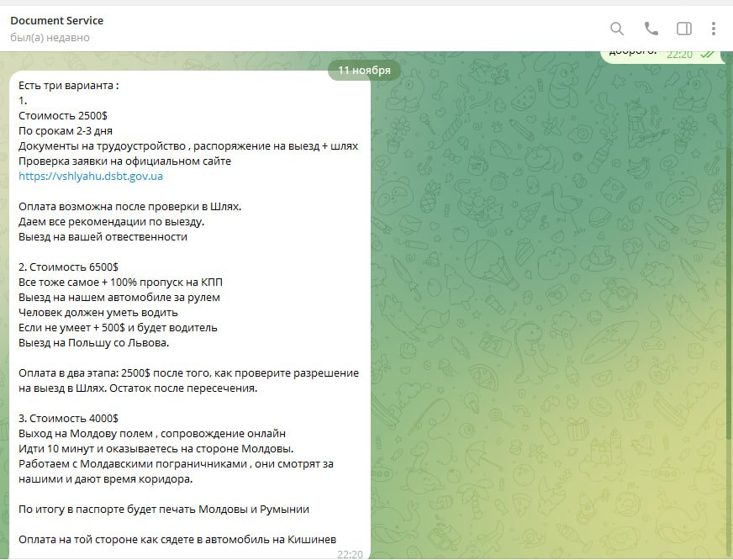733x560 pixels.
Task: Open search in the chat header
Action: coord(617,29)
